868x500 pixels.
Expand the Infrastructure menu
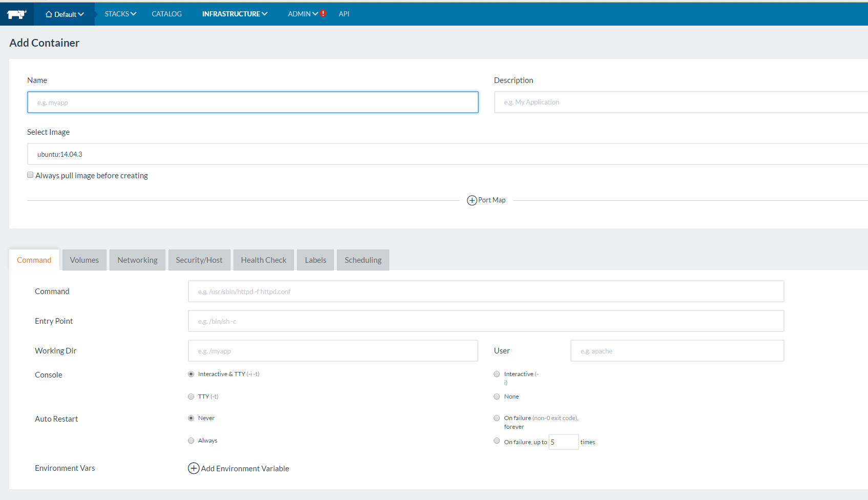tap(235, 14)
